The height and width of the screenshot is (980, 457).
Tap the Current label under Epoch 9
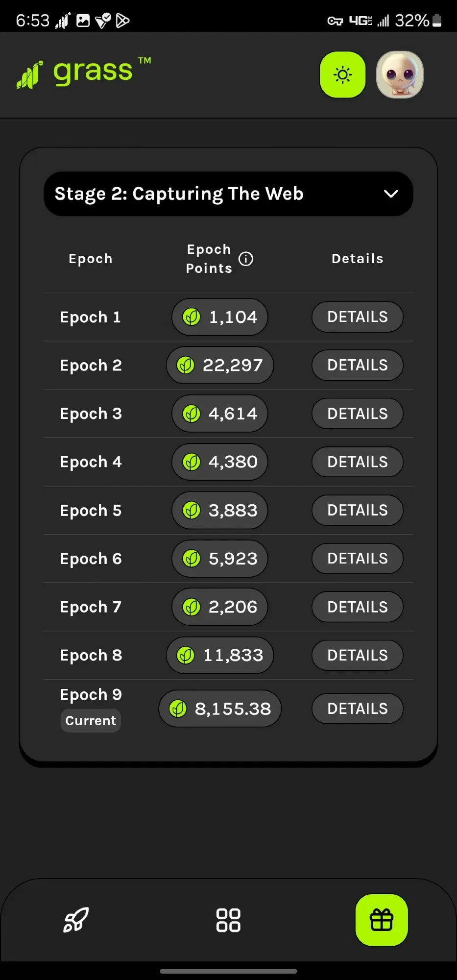coord(91,721)
